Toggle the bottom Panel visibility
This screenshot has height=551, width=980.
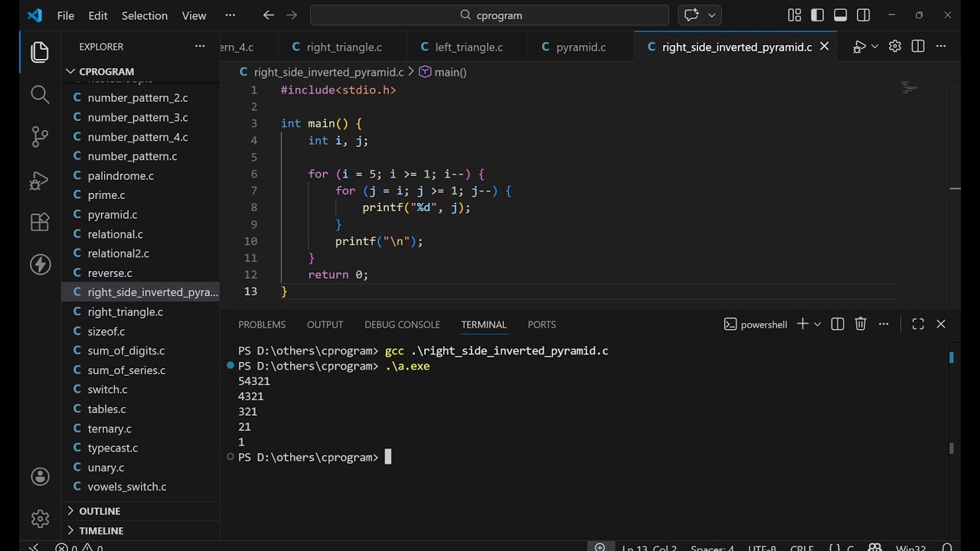tap(840, 15)
